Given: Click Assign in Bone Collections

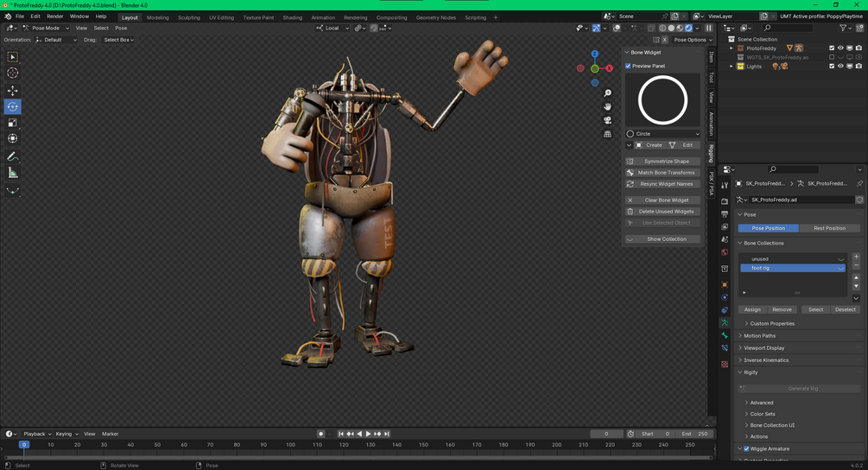Looking at the screenshot, I should pyautogui.click(x=752, y=309).
